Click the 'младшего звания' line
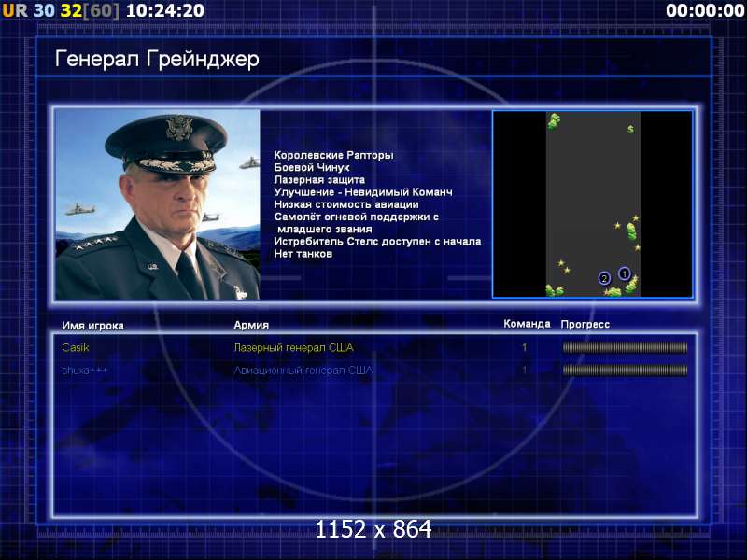The height and width of the screenshot is (560, 747). click(x=324, y=229)
